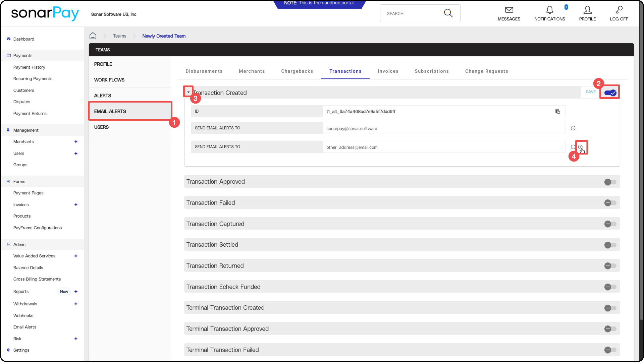Click the plus icon next to Invoices
The height and width of the screenshot is (362, 644).
coord(76,205)
